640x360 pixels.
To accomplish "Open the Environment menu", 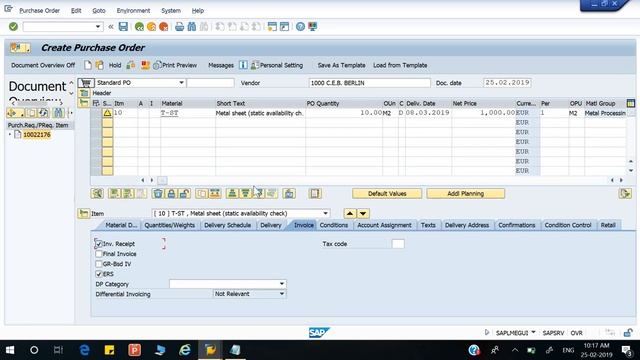I will point(133,11).
